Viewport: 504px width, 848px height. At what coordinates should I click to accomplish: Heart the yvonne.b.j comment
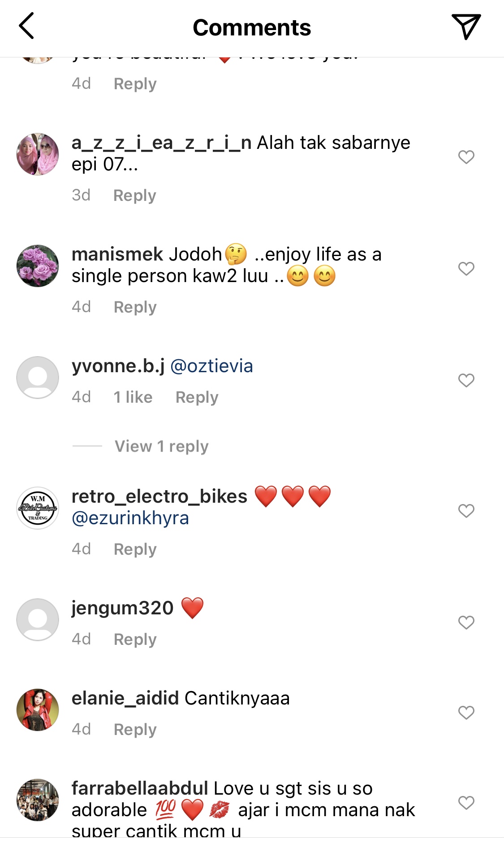(466, 380)
